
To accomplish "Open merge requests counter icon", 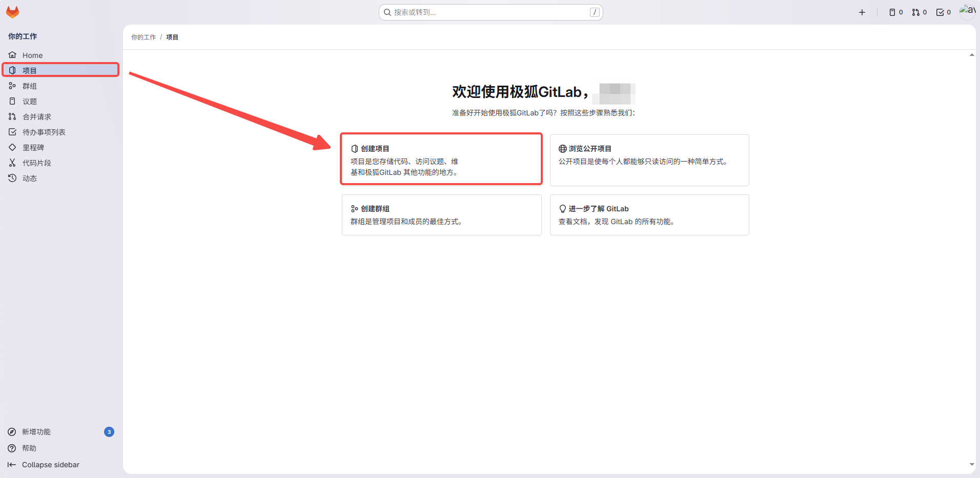I will tap(919, 12).
